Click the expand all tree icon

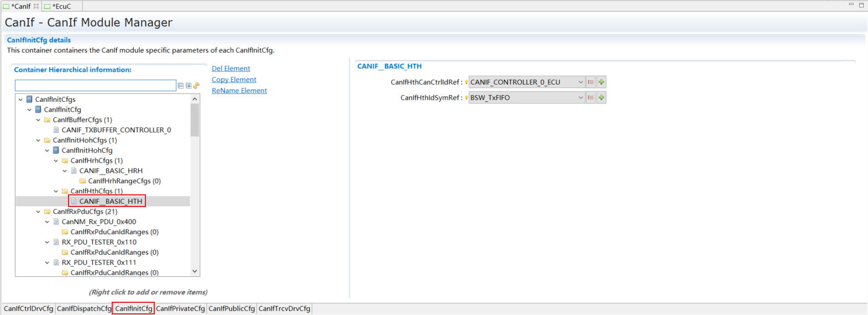pos(189,86)
